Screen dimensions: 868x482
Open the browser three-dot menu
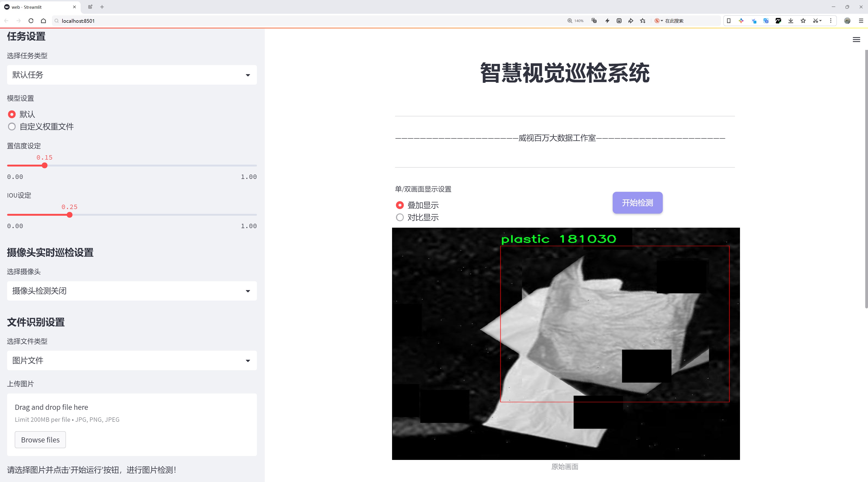(x=831, y=20)
